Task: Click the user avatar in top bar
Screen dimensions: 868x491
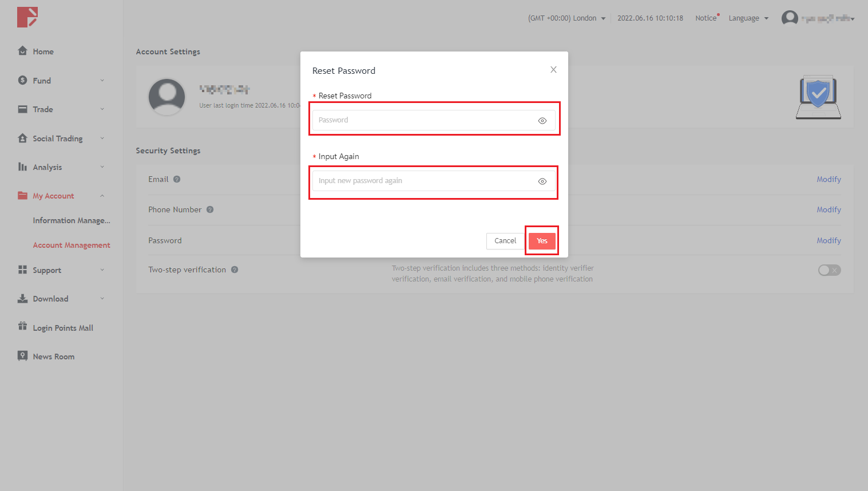Action: (790, 18)
